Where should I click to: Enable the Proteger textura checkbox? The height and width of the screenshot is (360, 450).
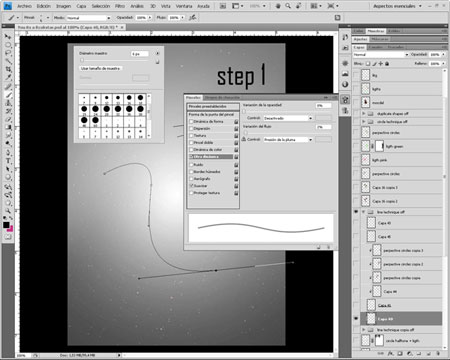tap(191, 193)
